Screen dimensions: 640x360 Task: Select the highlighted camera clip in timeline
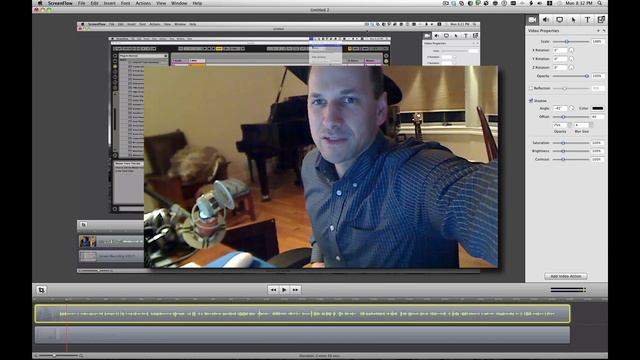click(x=302, y=314)
